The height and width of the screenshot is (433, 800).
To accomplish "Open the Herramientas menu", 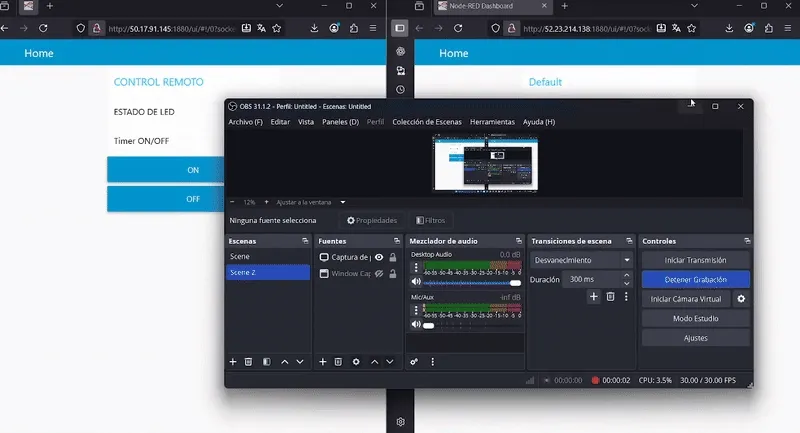I will coord(492,122).
